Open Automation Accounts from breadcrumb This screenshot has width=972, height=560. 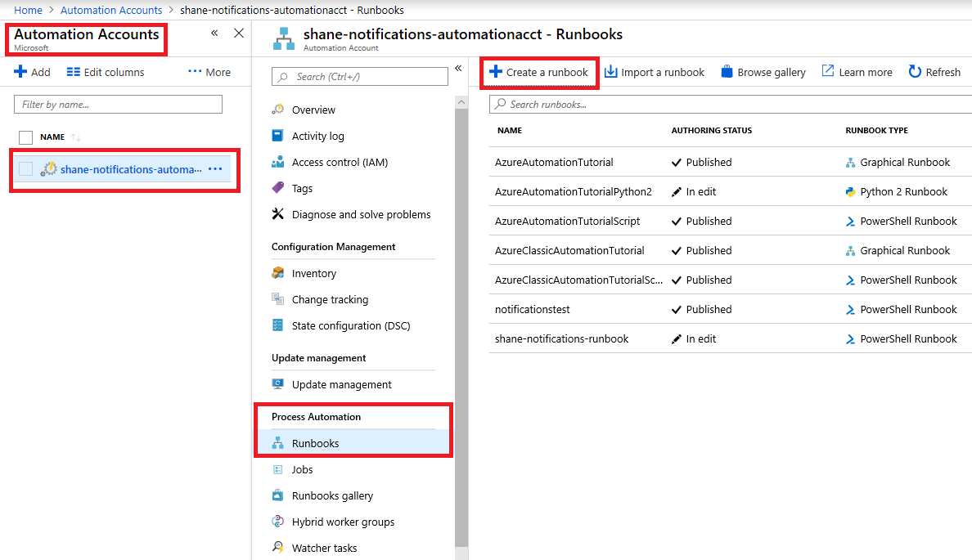click(x=110, y=10)
